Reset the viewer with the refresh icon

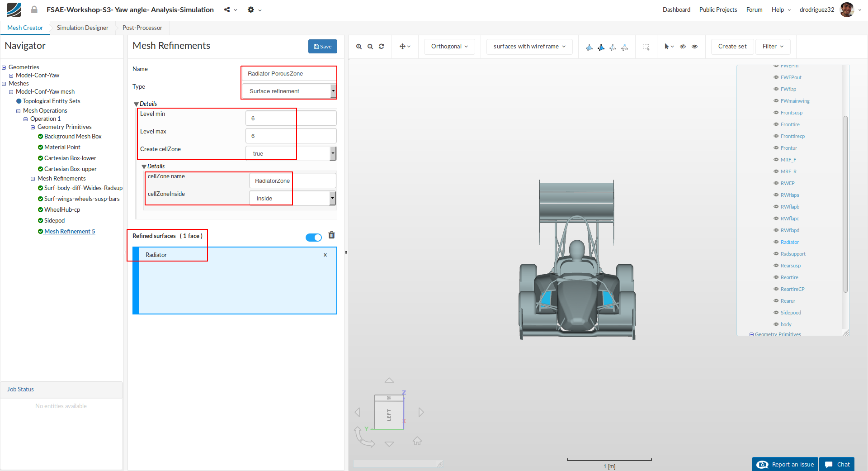click(382, 47)
